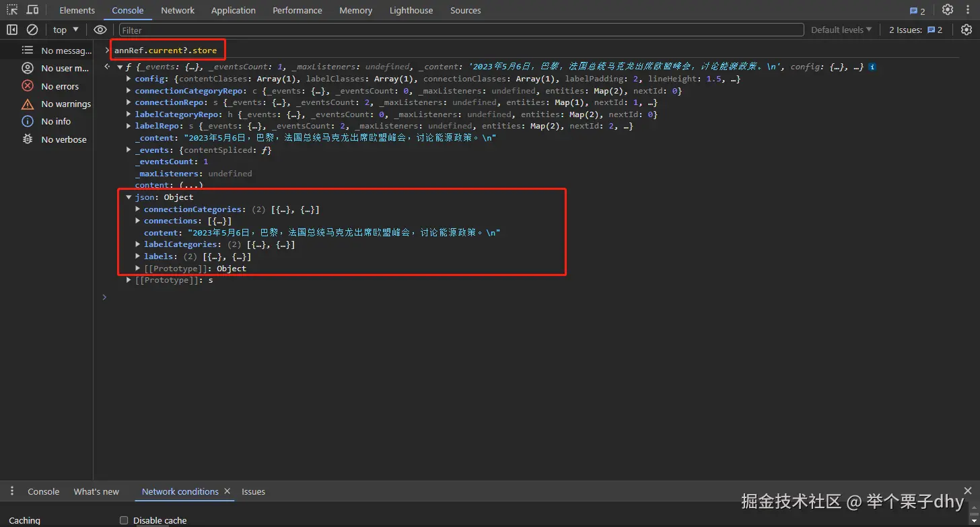
Task: Switch to the Sources tab
Action: [466, 10]
